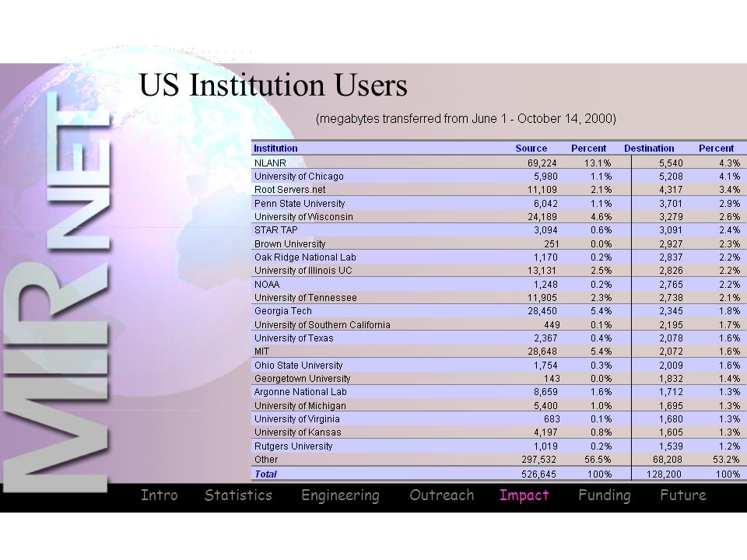
Task: Select the Argonne National Lab row
Action: [x=497, y=392]
